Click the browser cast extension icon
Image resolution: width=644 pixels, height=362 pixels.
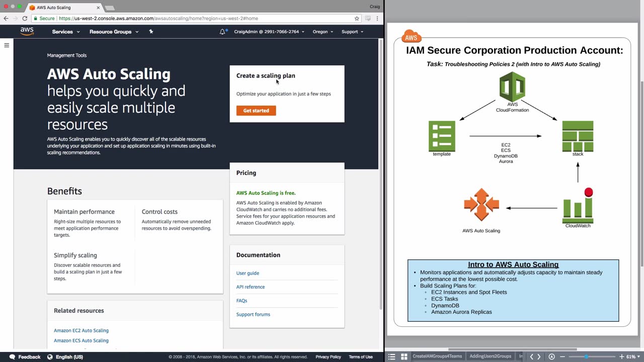tap(368, 19)
